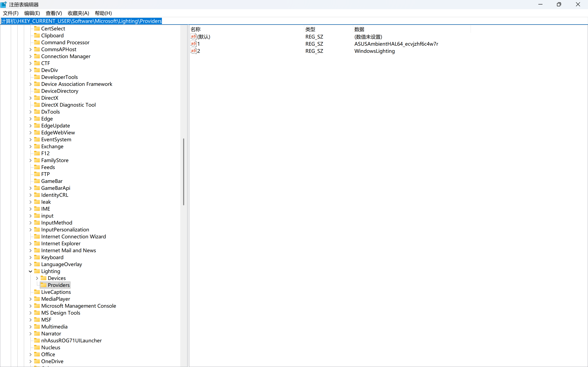This screenshot has width=588, height=367.
Task: Expand the OneDrive key
Action: [x=30, y=361]
